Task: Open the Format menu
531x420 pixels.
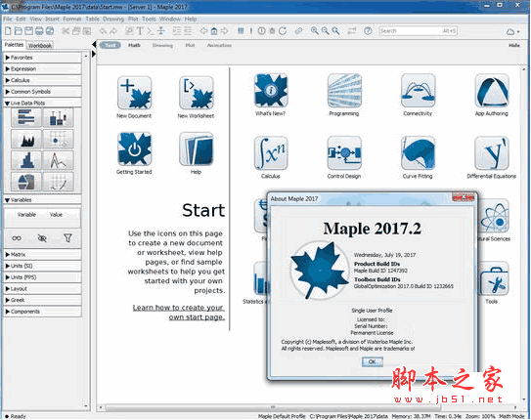Action: tap(72, 19)
